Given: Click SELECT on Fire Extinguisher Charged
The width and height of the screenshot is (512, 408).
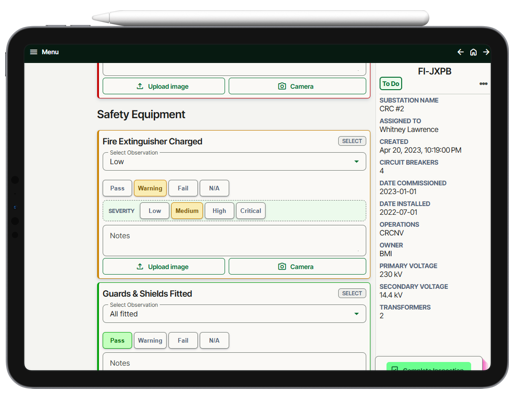Looking at the screenshot, I should click(352, 141).
